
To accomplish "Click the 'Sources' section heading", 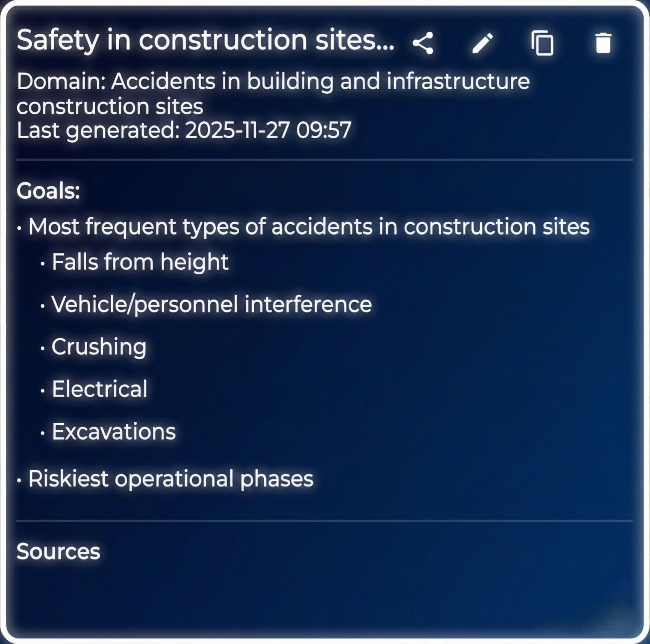I will 58,551.
